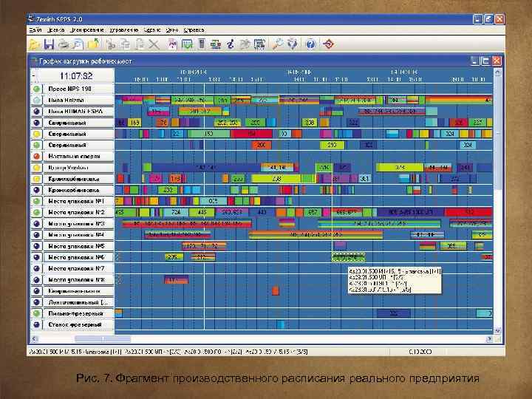
Task: Click the folder with green arrow icon
Action: point(93,44)
